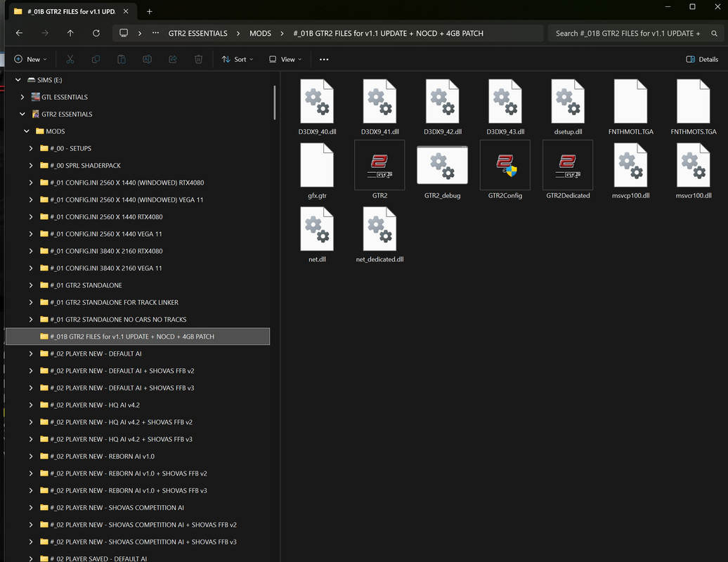The height and width of the screenshot is (562, 728).
Task: Expand the #_01 GTR2 STANDALONE folder chevron
Action: pyautogui.click(x=31, y=285)
